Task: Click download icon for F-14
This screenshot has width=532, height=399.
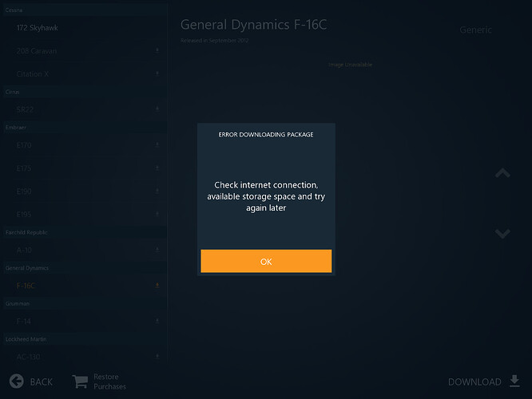Action: tap(157, 321)
